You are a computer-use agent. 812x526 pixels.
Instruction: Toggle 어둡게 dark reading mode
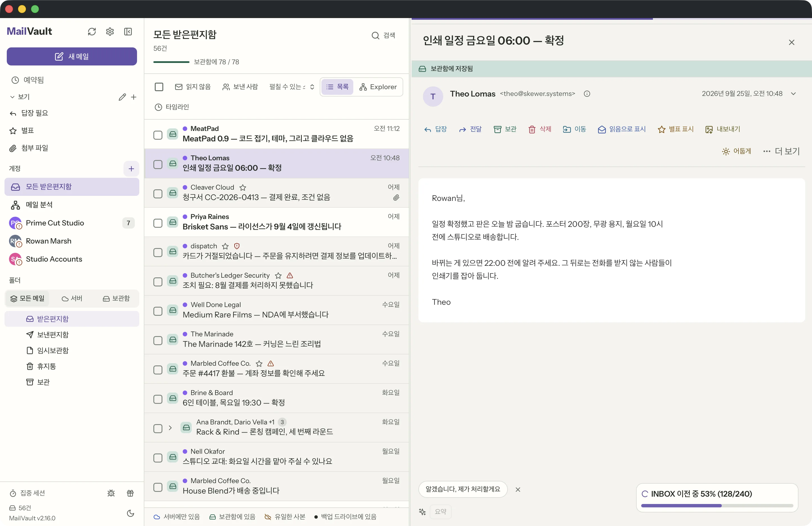[736, 151]
